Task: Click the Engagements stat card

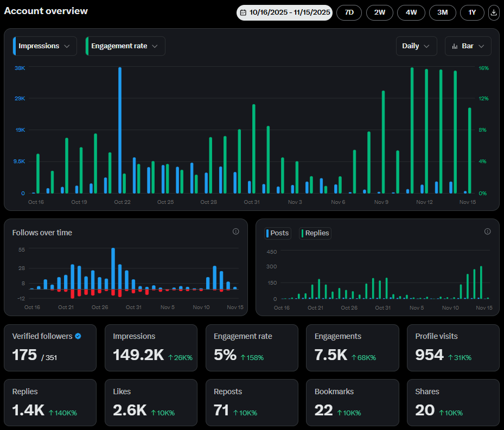Action: 352,348
